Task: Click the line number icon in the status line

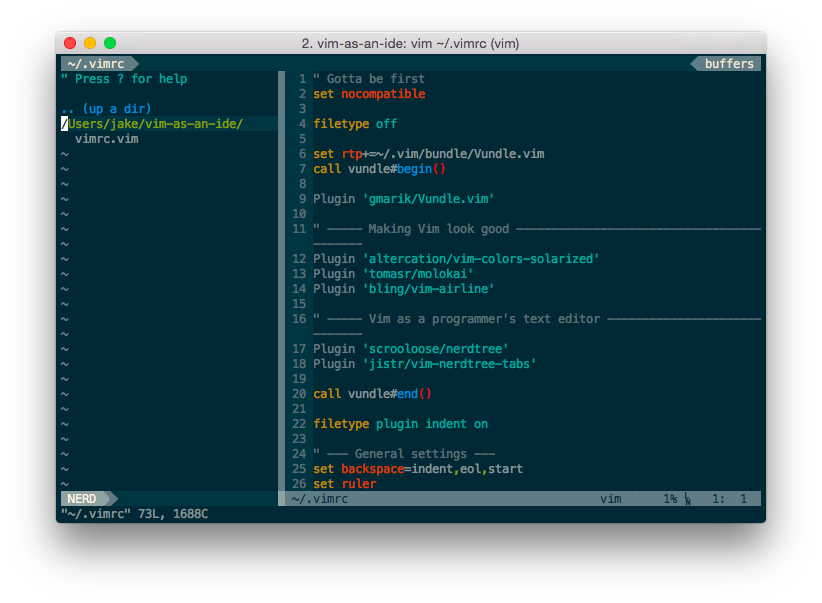Action: pyautogui.click(x=687, y=499)
